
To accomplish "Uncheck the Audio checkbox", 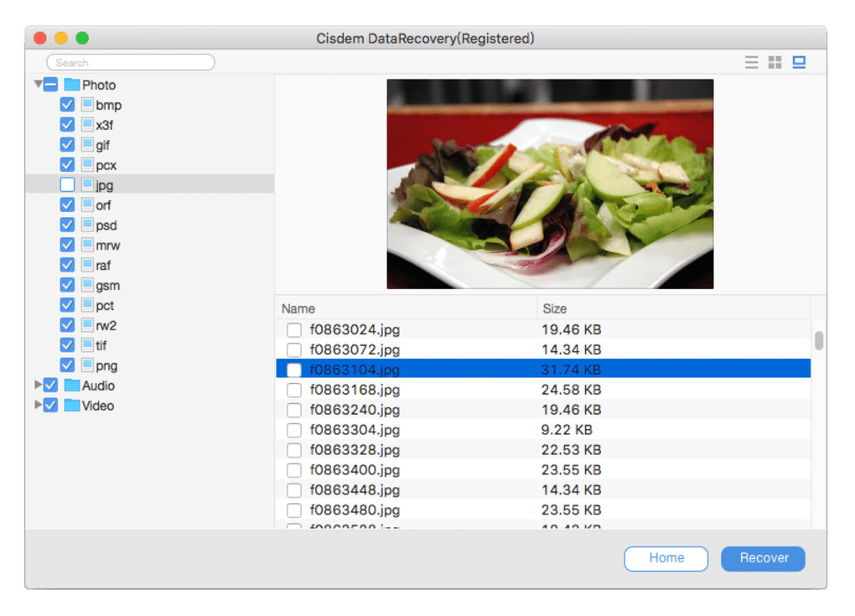I will click(x=50, y=386).
